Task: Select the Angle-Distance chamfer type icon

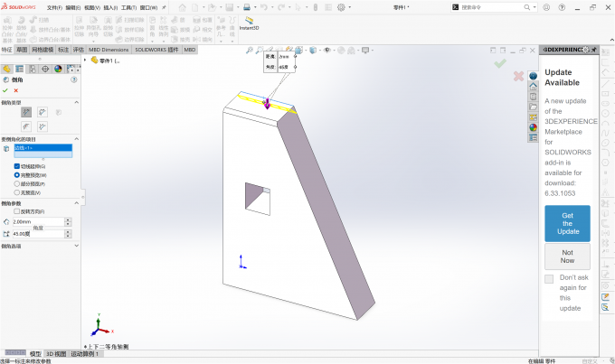Action: (x=26, y=113)
